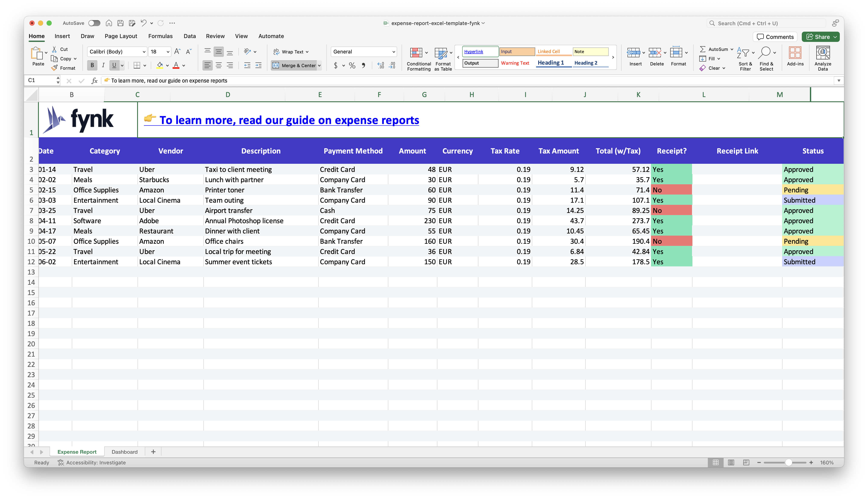Open the file name dropdown in title bar
The width and height of the screenshot is (868, 499).
(x=483, y=23)
